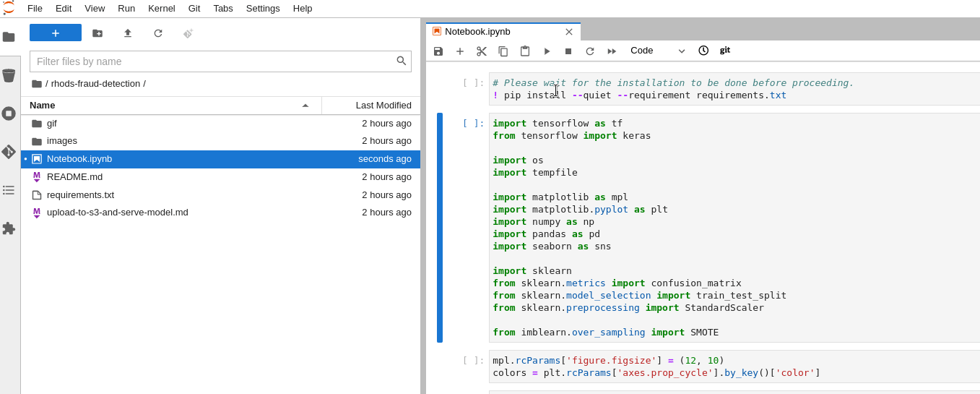Viewport: 980px width, 394px height.
Task: Click the blue New Launcher plus button
Action: (56, 33)
